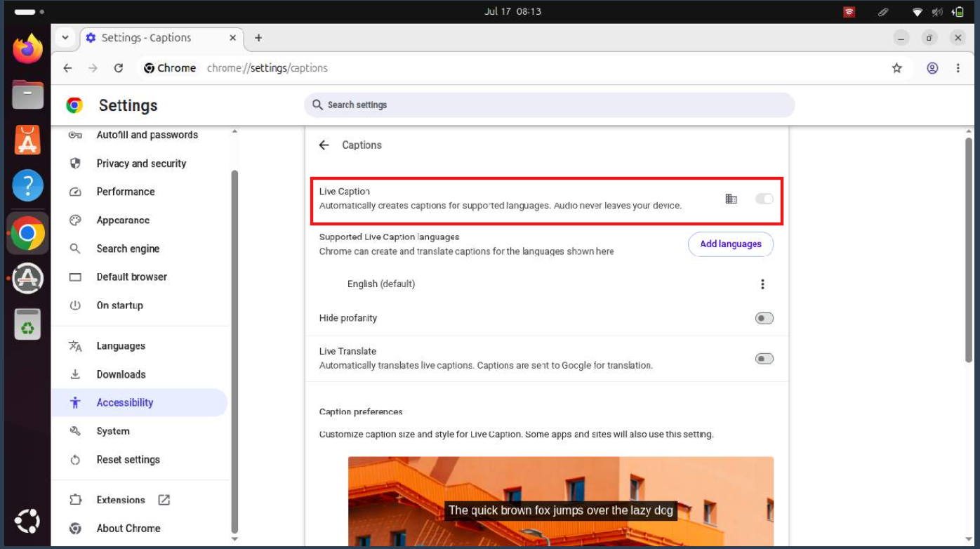This screenshot has height=549, width=980.
Task: Click the browser forward arrow
Action: (93, 68)
